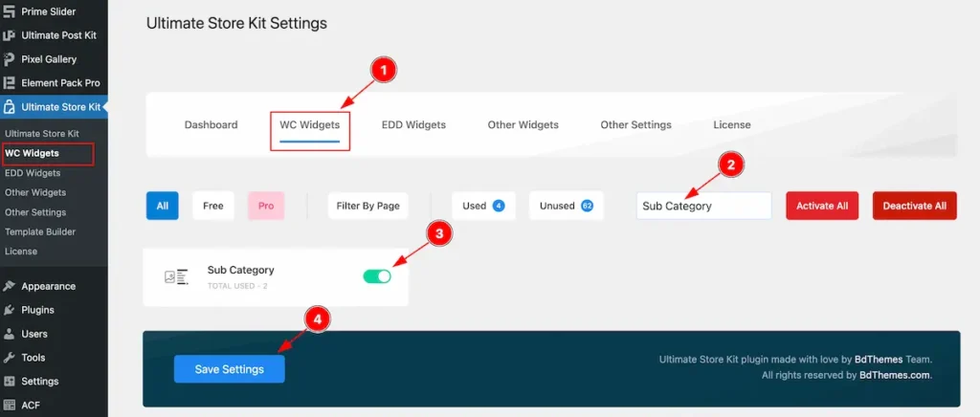
Task: Click the Deactivate All button
Action: click(914, 206)
